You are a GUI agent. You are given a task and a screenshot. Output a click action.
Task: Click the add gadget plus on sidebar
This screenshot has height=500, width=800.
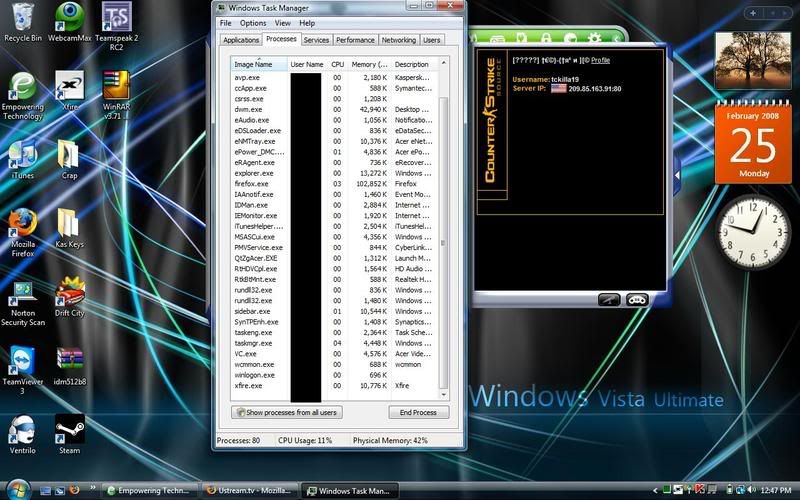coord(753,13)
